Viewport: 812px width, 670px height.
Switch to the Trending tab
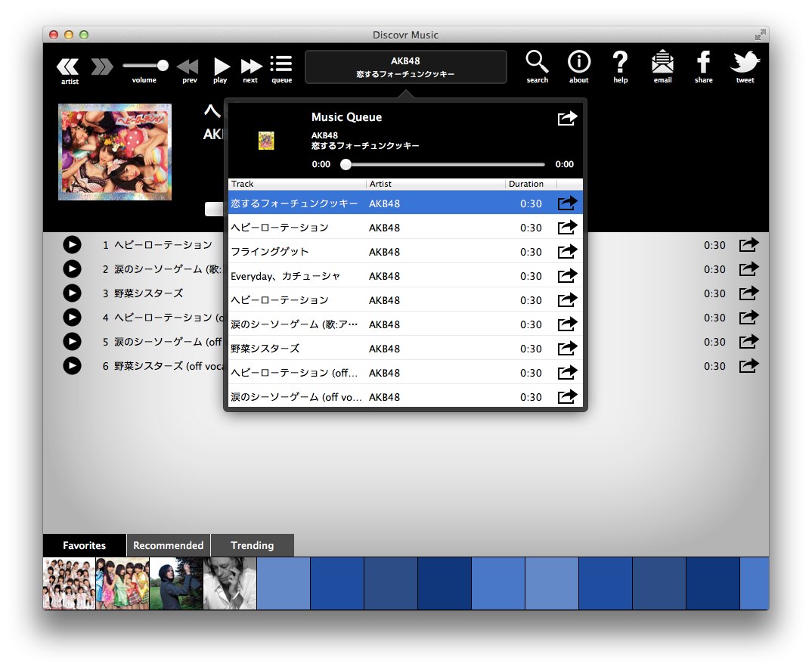tap(253, 545)
